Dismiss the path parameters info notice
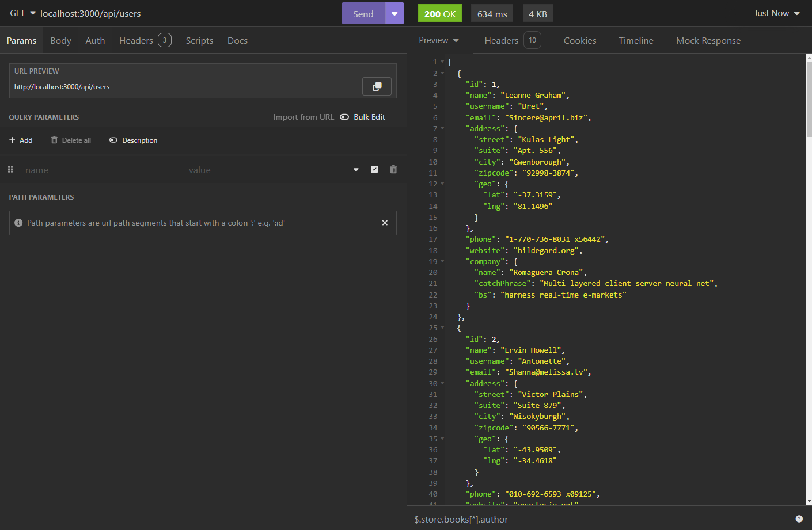The width and height of the screenshot is (812, 530). pyautogui.click(x=385, y=223)
